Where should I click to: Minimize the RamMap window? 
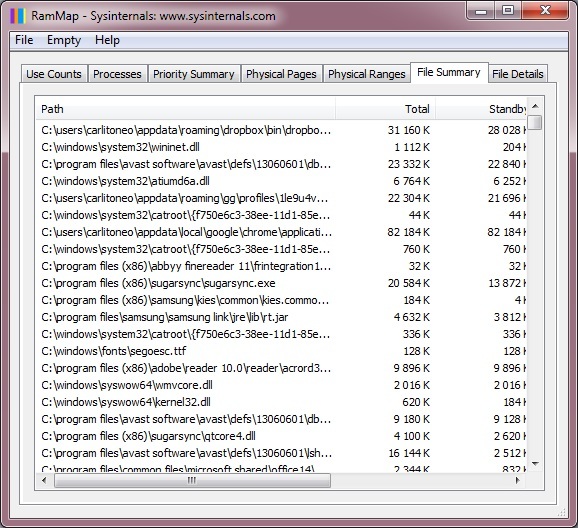481,11
